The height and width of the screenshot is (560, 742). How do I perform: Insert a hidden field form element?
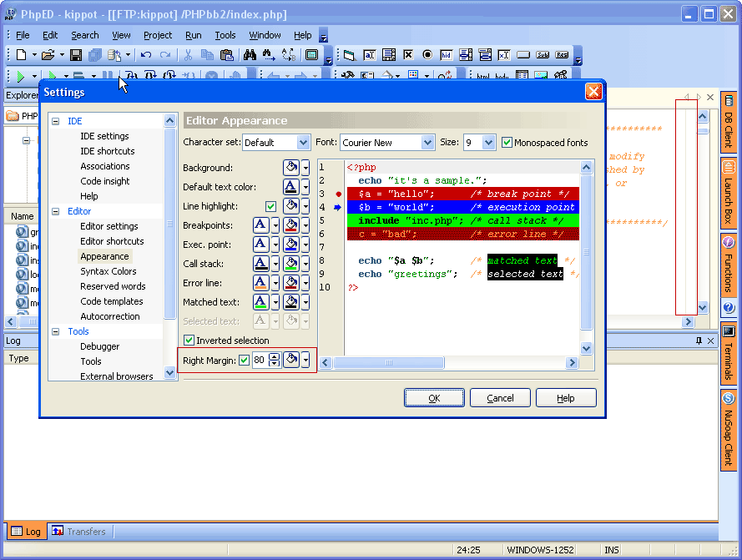tap(447, 55)
